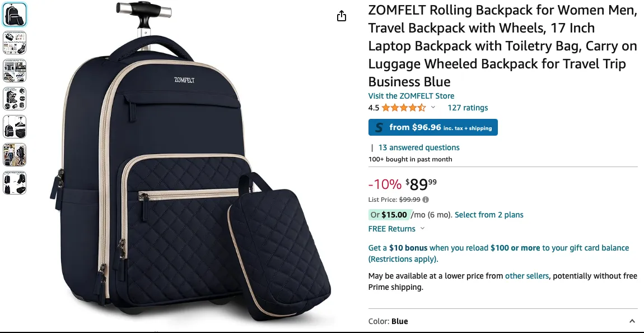This screenshot has width=644, height=333.
Task: Click the S logo on the price badge
Action: 380,127
